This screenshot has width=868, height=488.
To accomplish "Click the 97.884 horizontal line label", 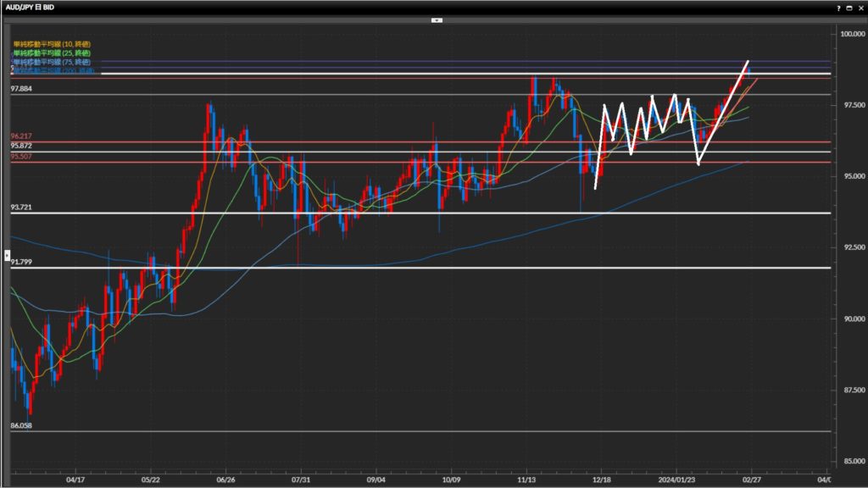I will coord(21,89).
